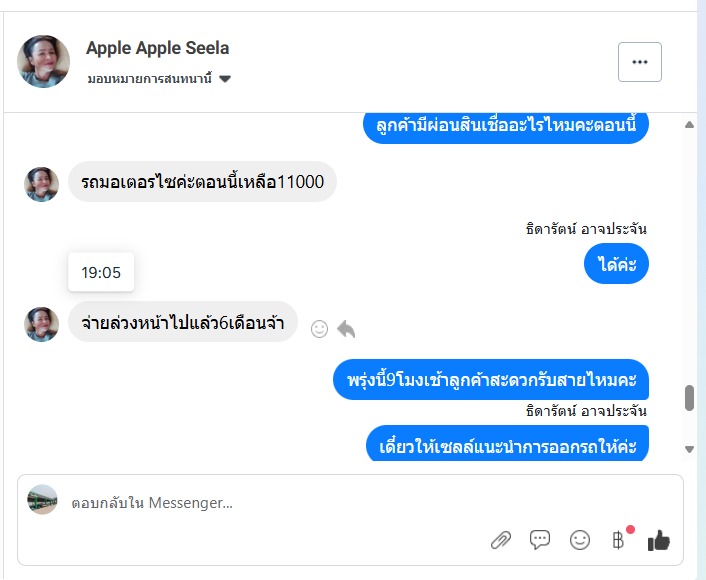Send a thumbs-up like
The image size is (706, 580).
[x=658, y=540]
